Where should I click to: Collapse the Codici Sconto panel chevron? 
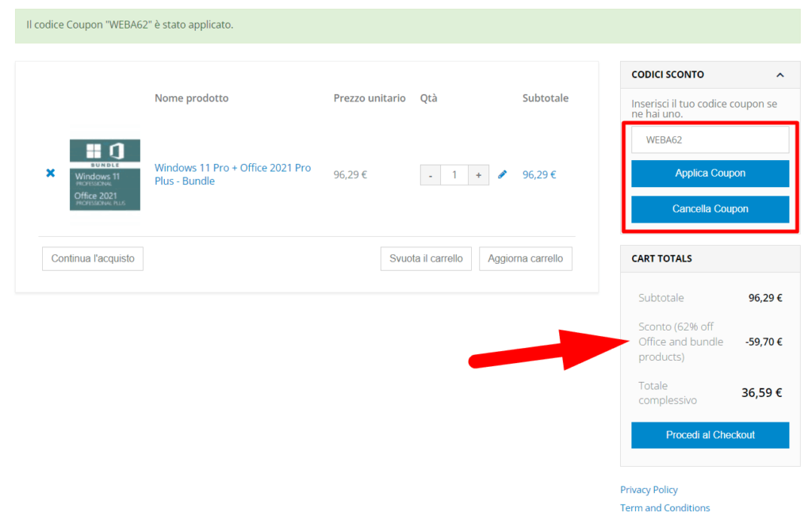tap(780, 75)
